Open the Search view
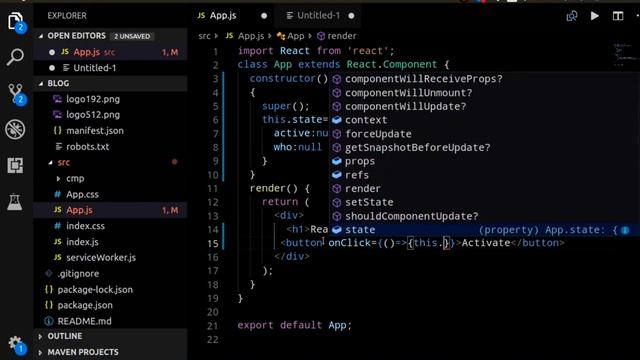The image size is (640, 360). [16, 57]
